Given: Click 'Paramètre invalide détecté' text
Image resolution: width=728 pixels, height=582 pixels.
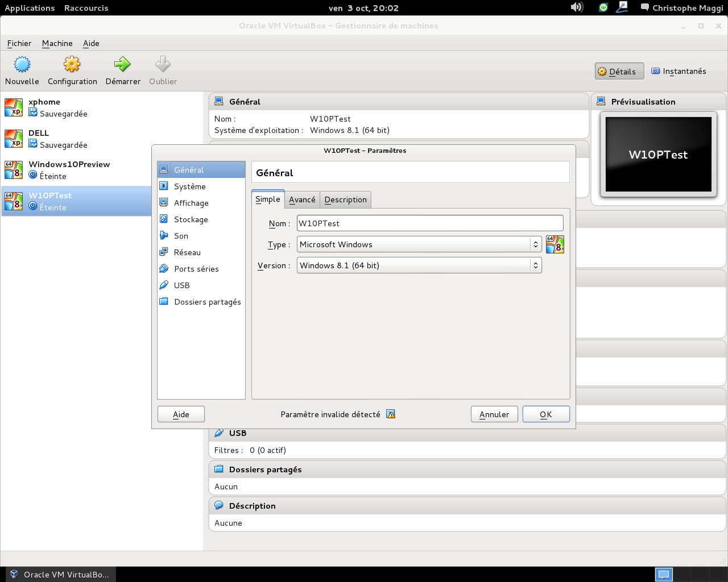Looking at the screenshot, I should tap(330, 414).
